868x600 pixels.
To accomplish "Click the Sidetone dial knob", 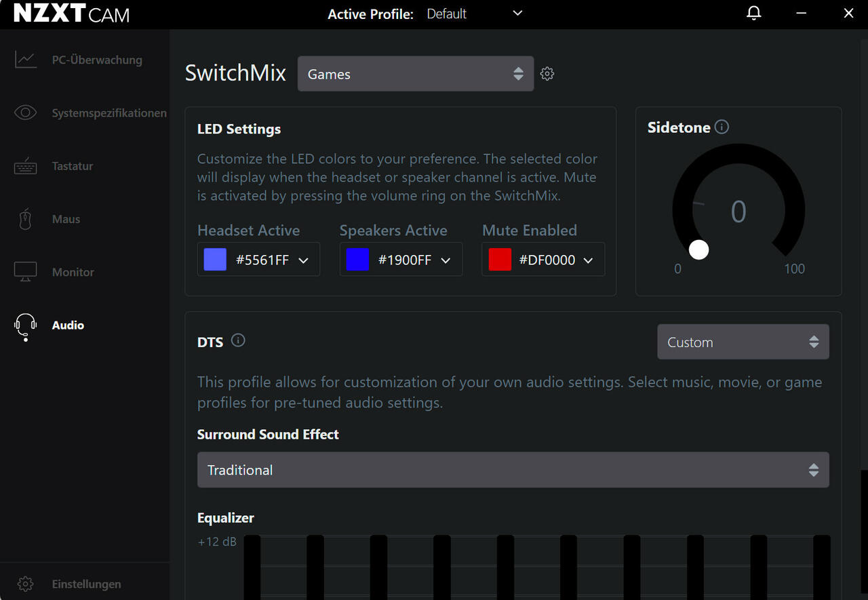I will pos(698,249).
